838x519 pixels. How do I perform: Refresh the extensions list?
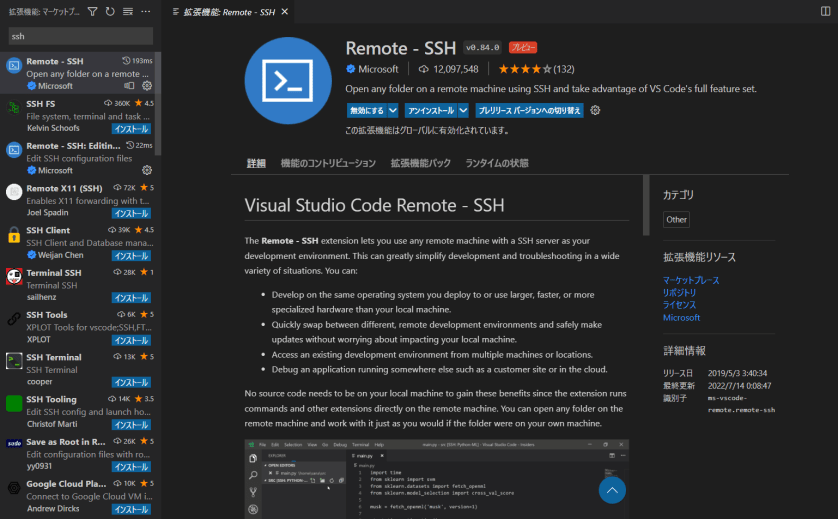(x=110, y=11)
